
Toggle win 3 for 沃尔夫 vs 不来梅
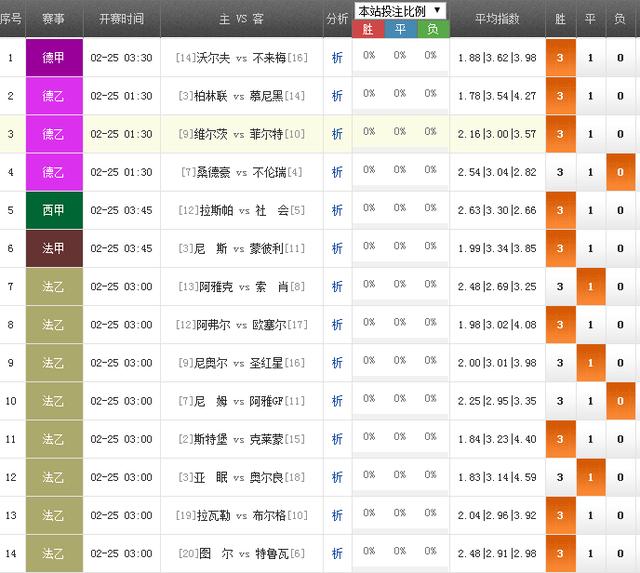pos(560,58)
